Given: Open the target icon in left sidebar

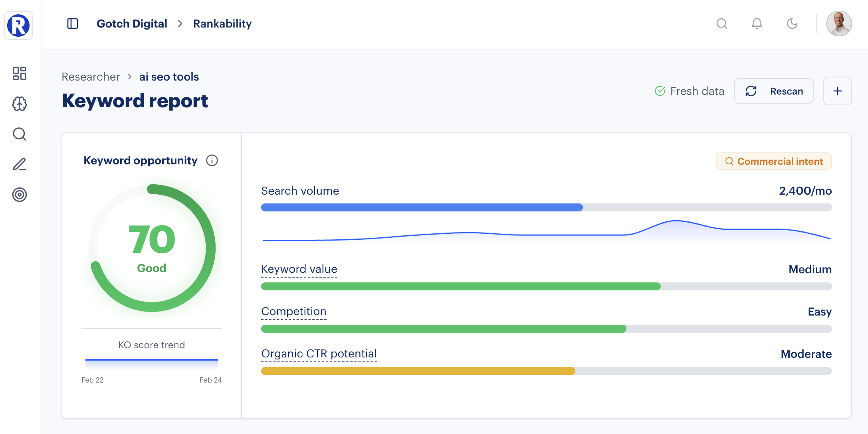Looking at the screenshot, I should point(19,195).
